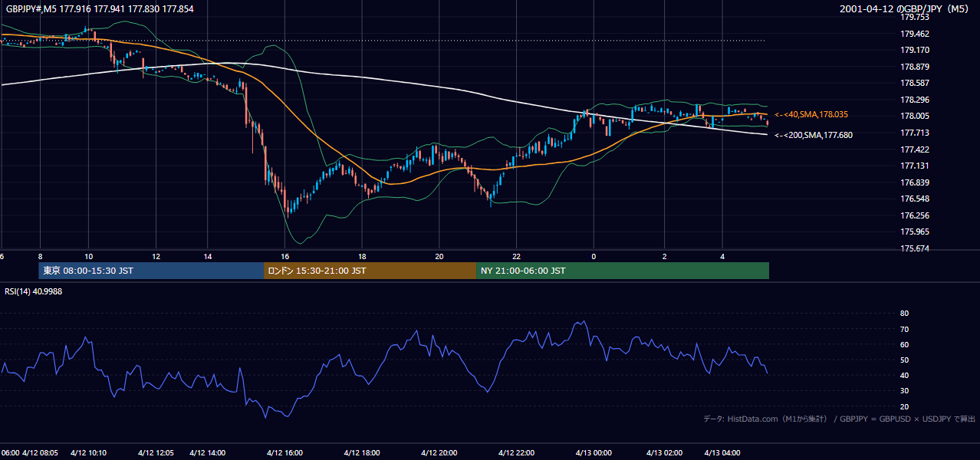Image resolution: width=980 pixels, height=460 pixels.
Task: Click price axis value 177.422
Action: coord(914,149)
